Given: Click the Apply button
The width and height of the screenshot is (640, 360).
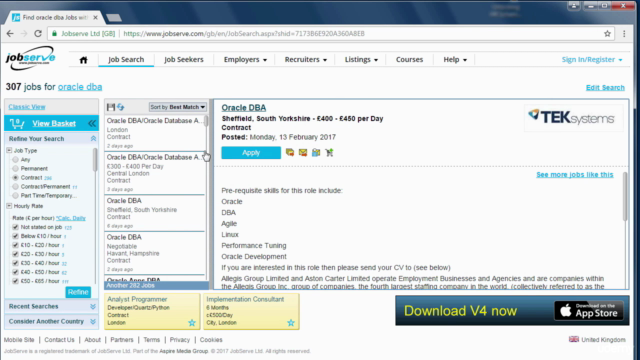Looking at the screenshot, I should pyautogui.click(x=251, y=153).
